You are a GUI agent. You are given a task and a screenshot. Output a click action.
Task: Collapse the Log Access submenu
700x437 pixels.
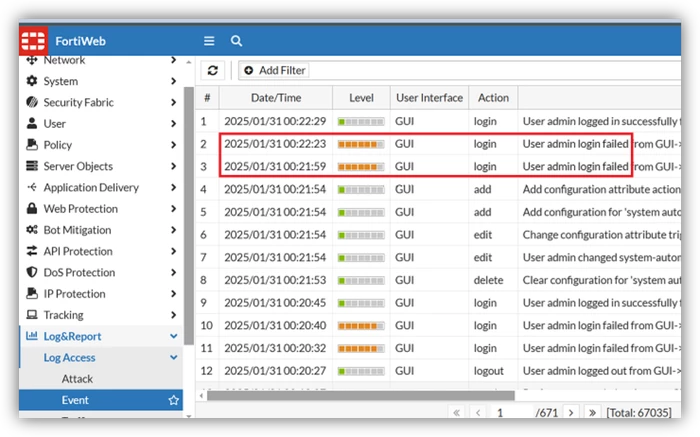(x=174, y=358)
